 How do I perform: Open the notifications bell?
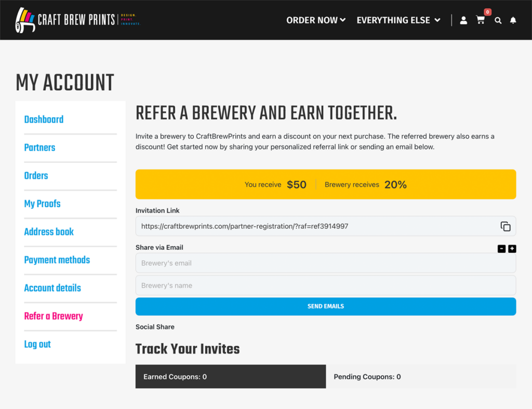pyautogui.click(x=513, y=20)
